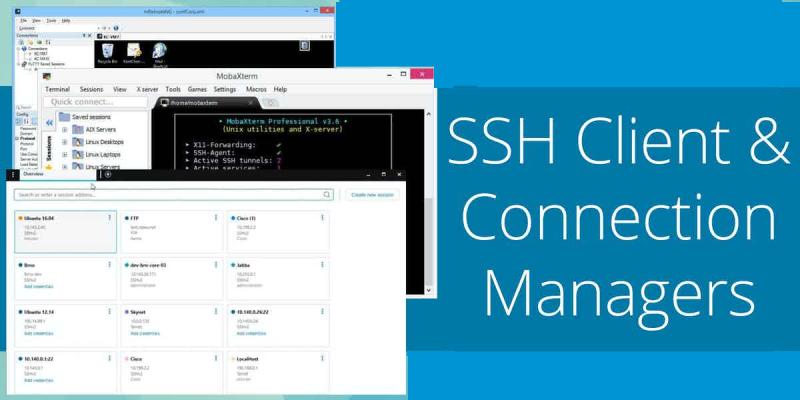Open the three-dot menu on the Jabba card
This screenshot has height=400, width=800.
(x=322, y=265)
